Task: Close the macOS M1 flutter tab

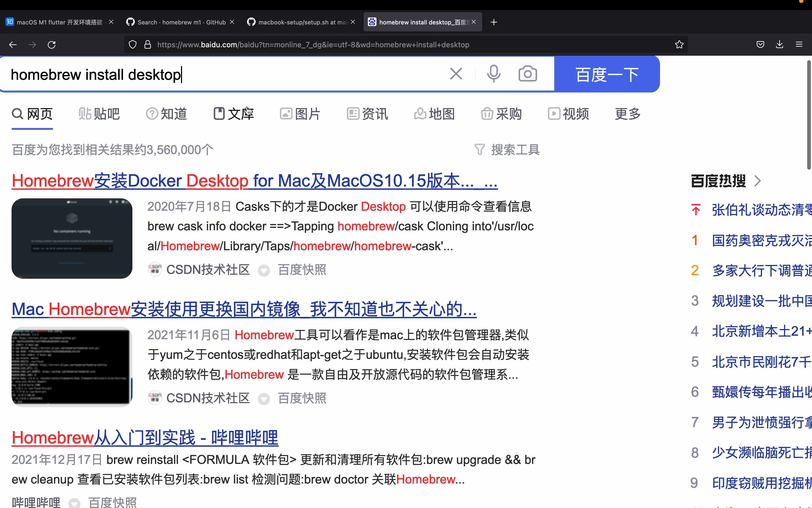Action: click(111, 22)
